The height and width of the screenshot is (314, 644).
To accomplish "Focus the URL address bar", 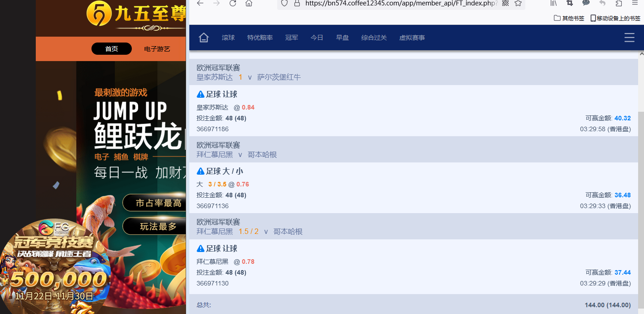I will pyautogui.click(x=401, y=3).
